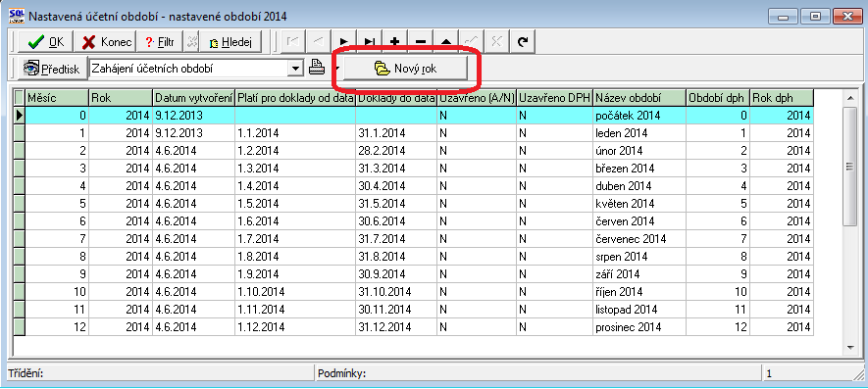Maximize the window with the title bar button
The image size is (868, 389).
(815, 16)
